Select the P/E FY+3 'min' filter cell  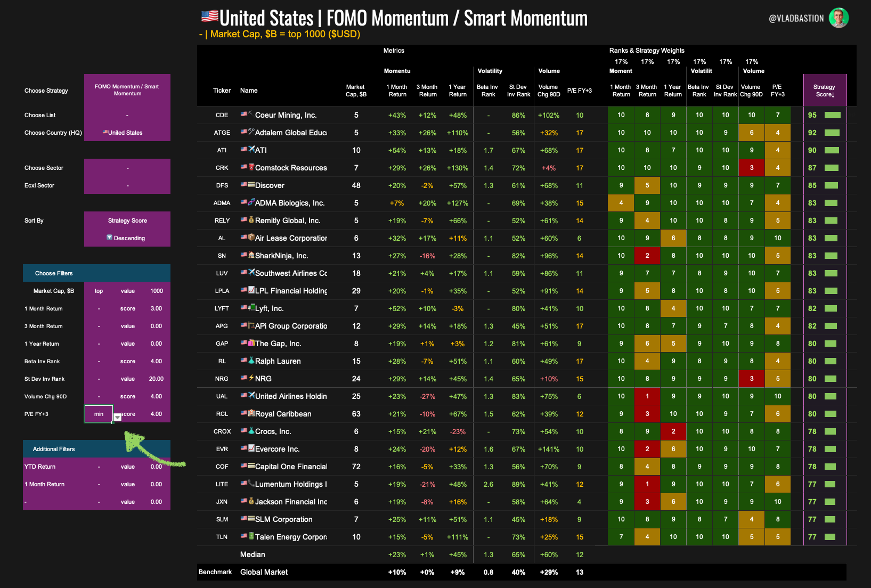click(99, 414)
